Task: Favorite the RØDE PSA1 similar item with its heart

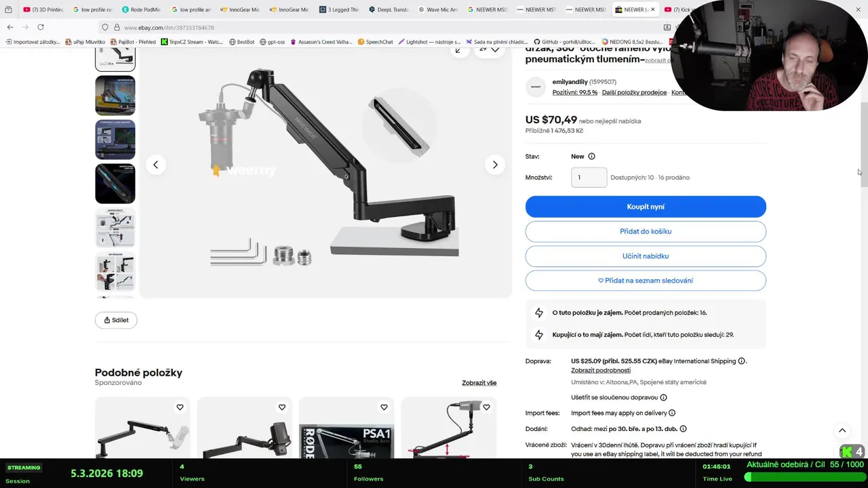Action: (x=384, y=407)
